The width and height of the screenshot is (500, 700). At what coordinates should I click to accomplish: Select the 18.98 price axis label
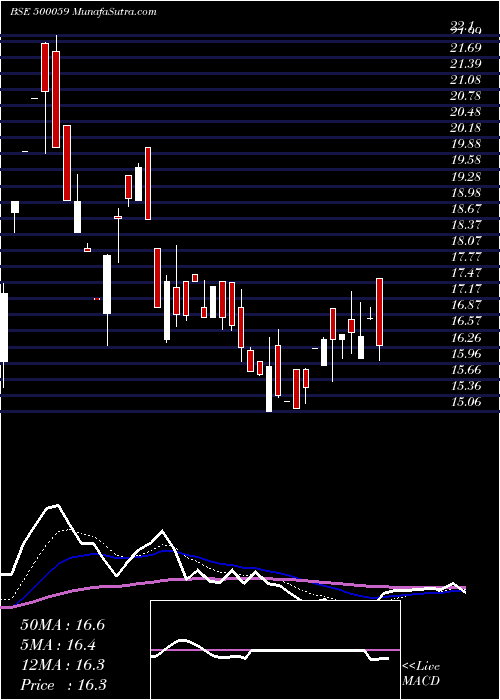(466, 192)
